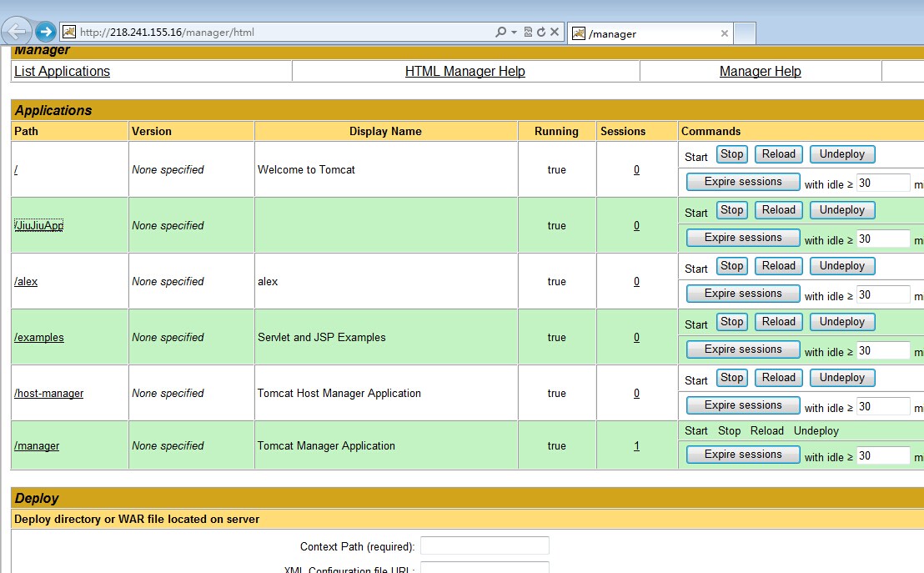Click idle minutes field for Welcome to Tomcat
The image size is (924, 573).
(883, 183)
